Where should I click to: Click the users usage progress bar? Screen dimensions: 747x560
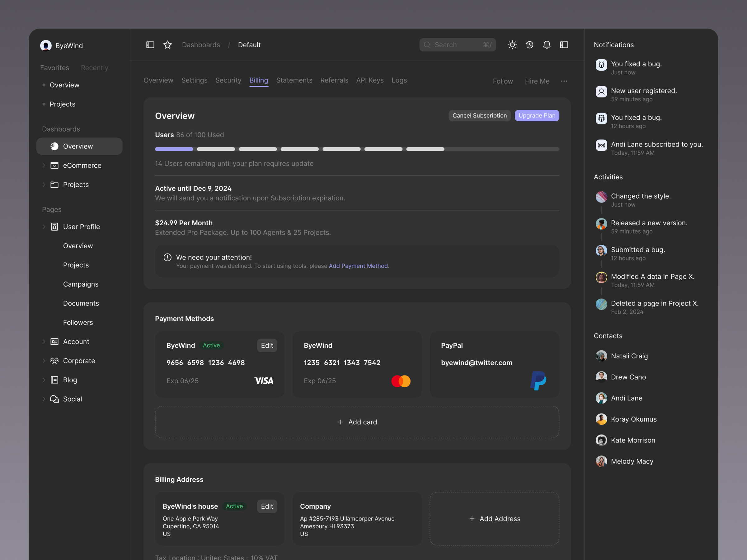357,149
